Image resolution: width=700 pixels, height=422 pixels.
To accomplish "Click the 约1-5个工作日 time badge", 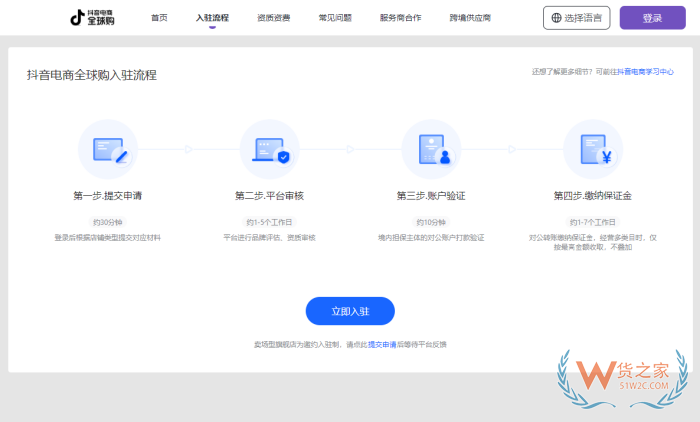I will pos(269,222).
